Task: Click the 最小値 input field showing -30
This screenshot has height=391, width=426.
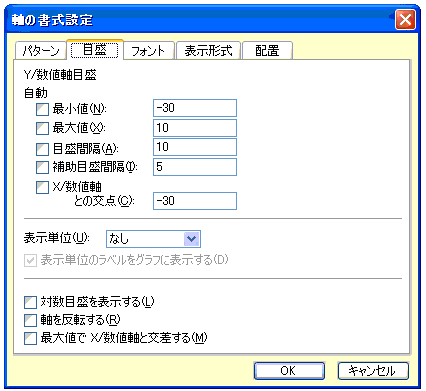Action: pyautogui.click(x=195, y=108)
